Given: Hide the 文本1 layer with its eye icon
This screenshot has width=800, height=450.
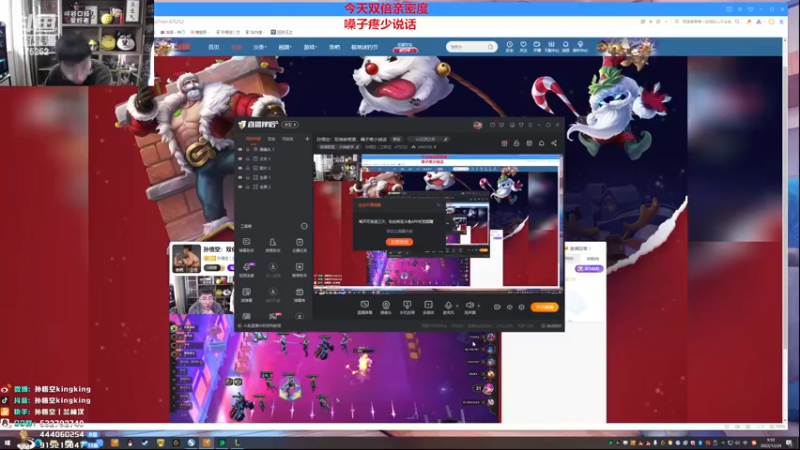Looking at the screenshot, I should [240, 159].
